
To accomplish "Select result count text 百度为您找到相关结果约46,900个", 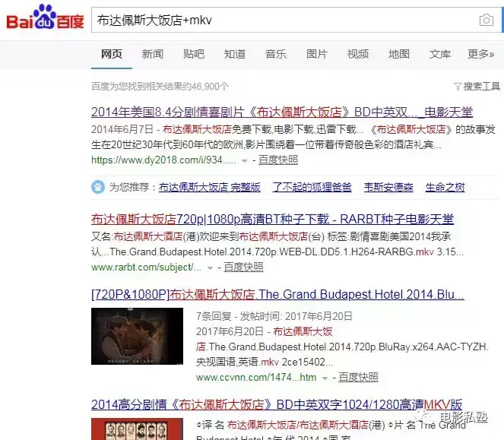I will tap(160, 87).
